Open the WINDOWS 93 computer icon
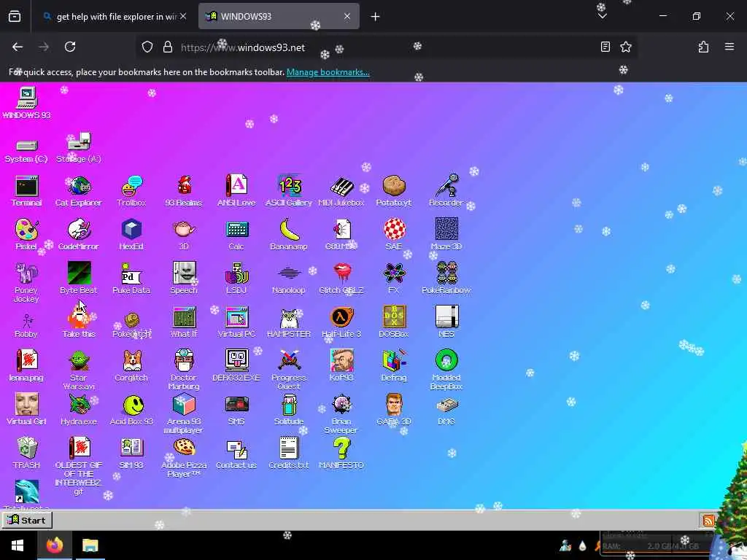The image size is (747, 560). tap(27, 104)
